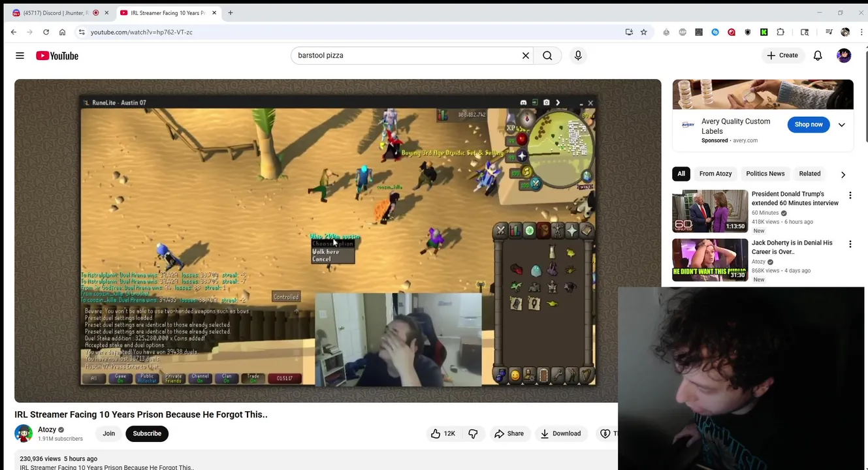This screenshot has width=868, height=470.
Task: Share the video
Action: [509, 433]
